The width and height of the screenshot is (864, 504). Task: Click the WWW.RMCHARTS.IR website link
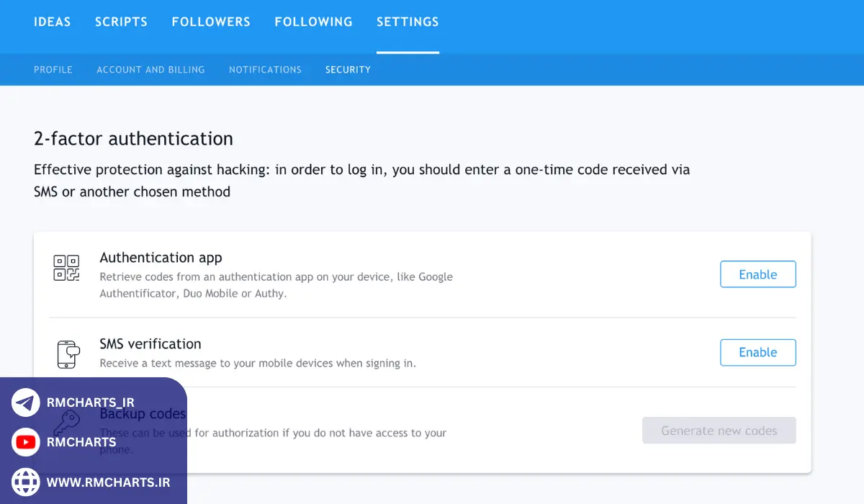[108, 482]
